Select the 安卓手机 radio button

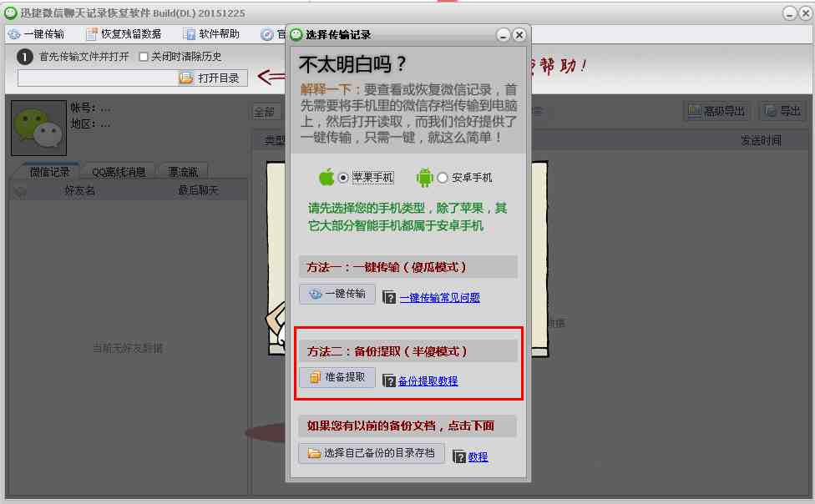tap(443, 178)
